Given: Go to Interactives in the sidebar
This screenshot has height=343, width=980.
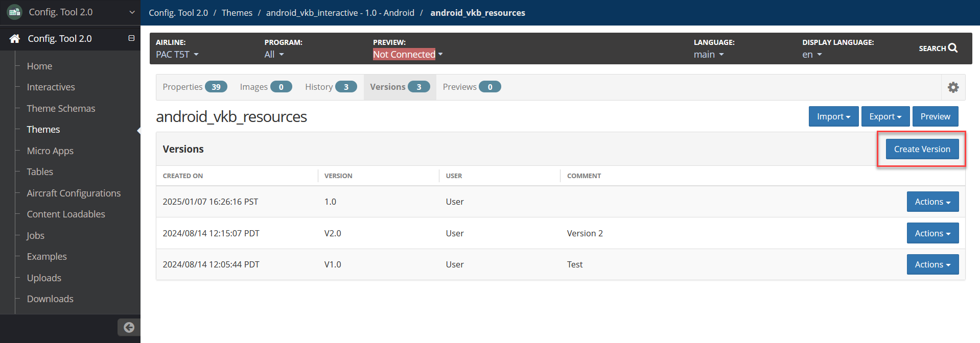Looking at the screenshot, I should pyautogui.click(x=51, y=87).
